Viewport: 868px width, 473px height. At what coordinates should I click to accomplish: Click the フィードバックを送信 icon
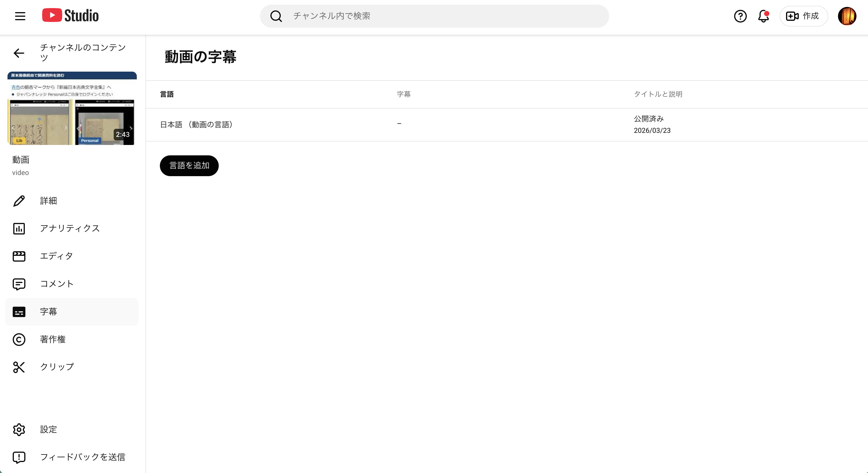click(x=19, y=457)
